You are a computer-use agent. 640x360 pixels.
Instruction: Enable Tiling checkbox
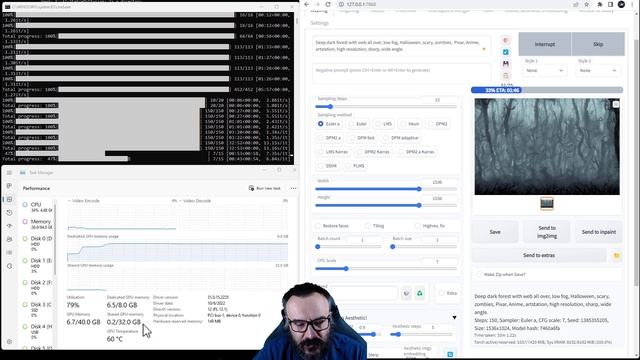[368, 226]
